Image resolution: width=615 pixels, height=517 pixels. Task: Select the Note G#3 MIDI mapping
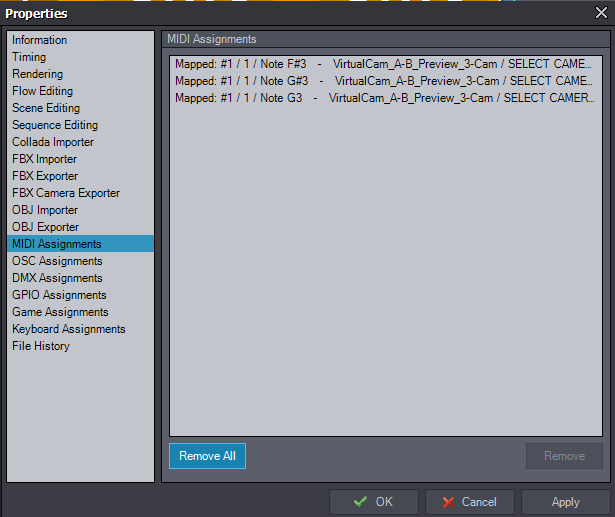[x=385, y=81]
